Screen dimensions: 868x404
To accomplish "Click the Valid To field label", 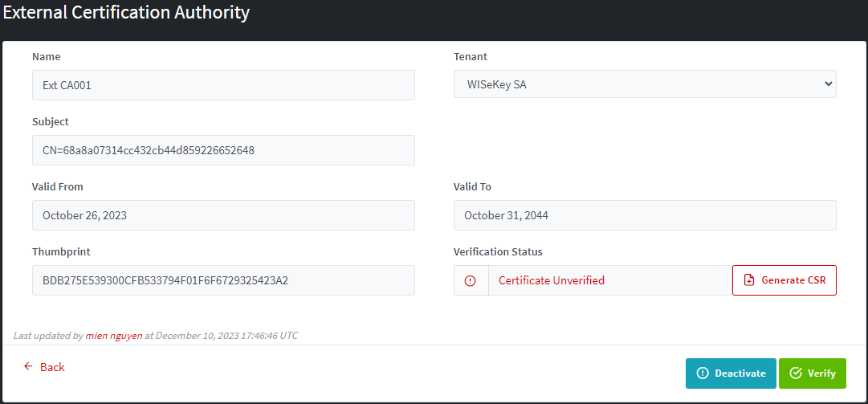I will click(x=472, y=186).
